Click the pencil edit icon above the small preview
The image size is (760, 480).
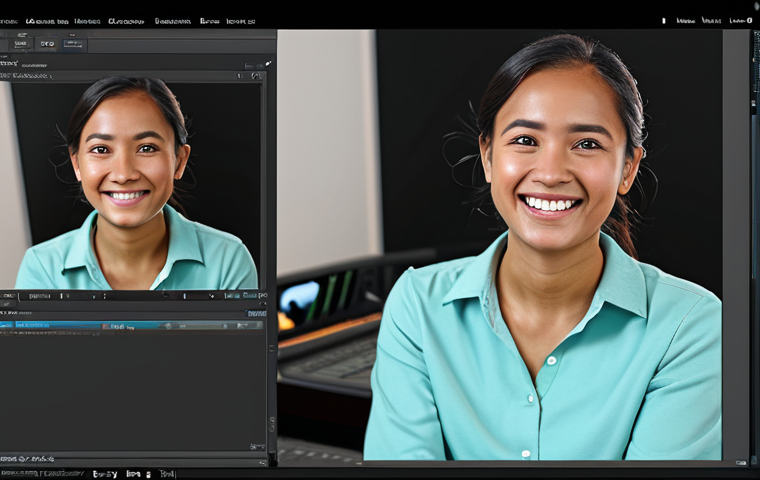point(268,64)
